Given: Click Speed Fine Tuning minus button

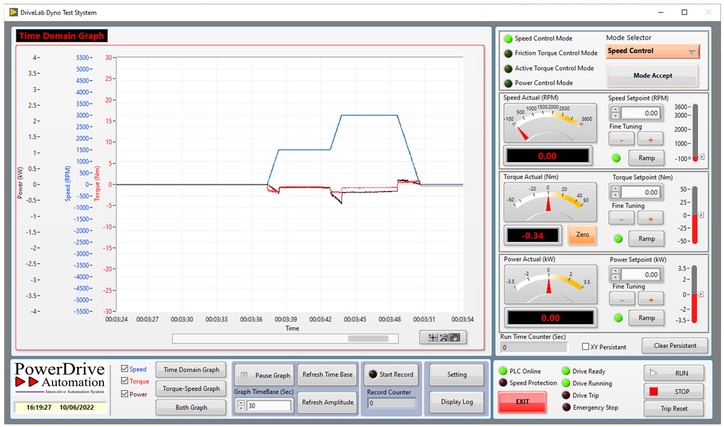Looking at the screenshot, I should click(x=621, y=139).
